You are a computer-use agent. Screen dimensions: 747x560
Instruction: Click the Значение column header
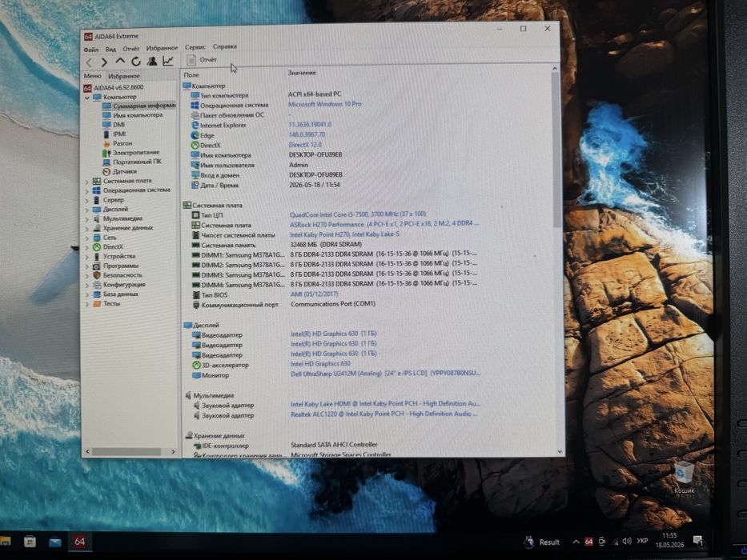point(302,73)
